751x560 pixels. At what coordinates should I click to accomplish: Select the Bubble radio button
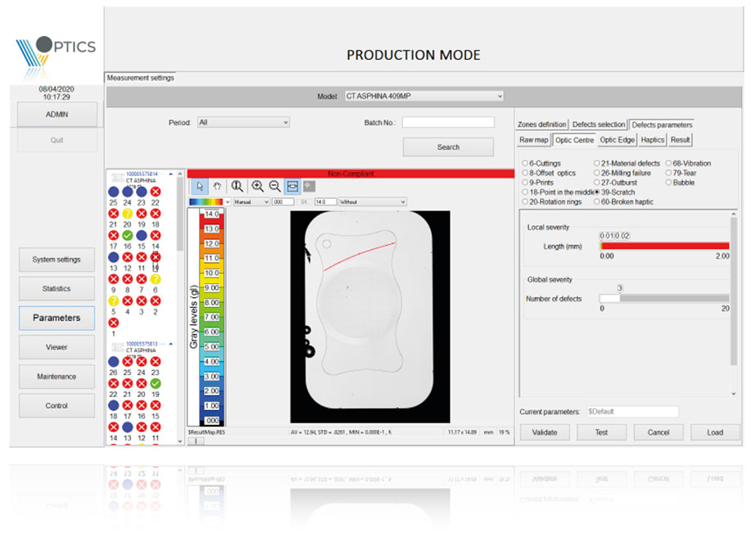(668, 183)
